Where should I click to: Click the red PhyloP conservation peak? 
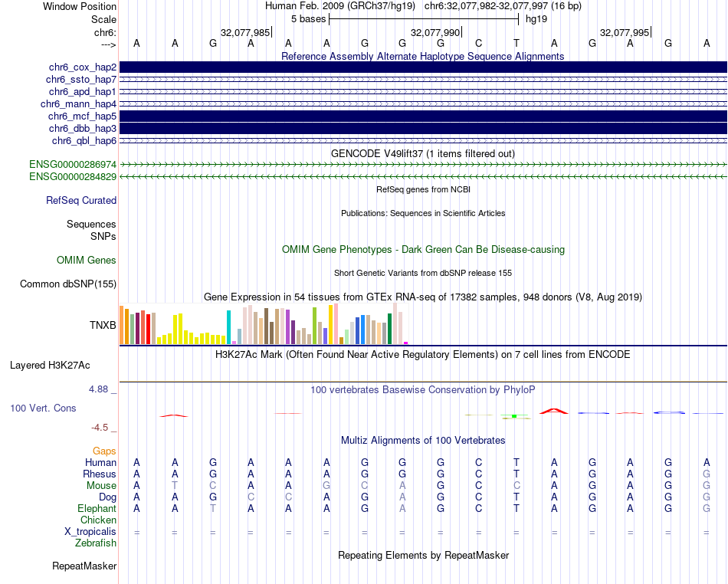553,411
